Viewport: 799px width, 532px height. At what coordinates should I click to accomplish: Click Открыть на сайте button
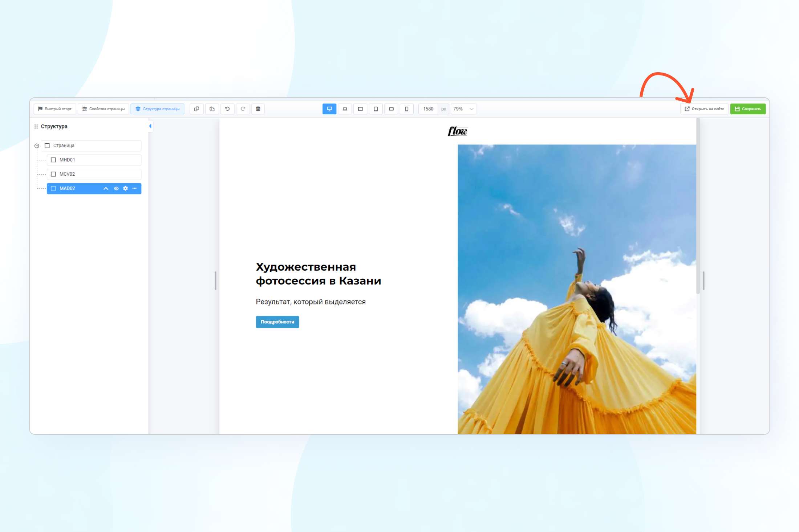704,109
